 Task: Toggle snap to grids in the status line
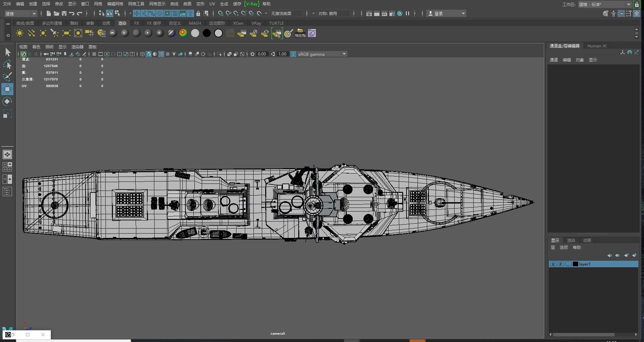coord(221,13)
